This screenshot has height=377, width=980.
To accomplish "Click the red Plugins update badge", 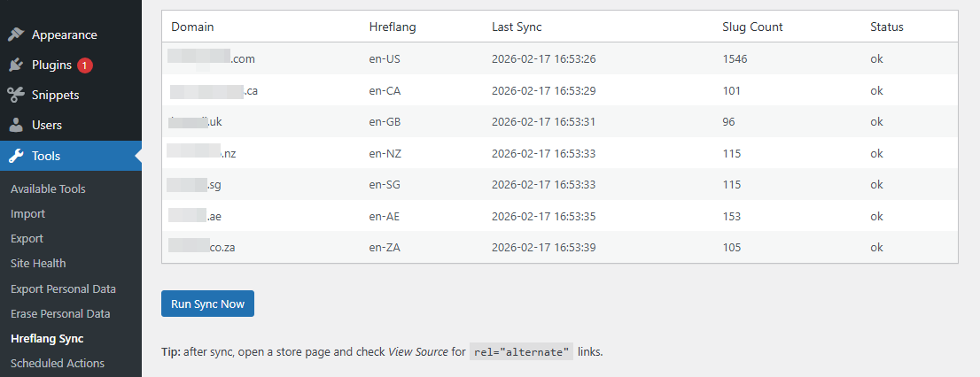I will point(85,65).
